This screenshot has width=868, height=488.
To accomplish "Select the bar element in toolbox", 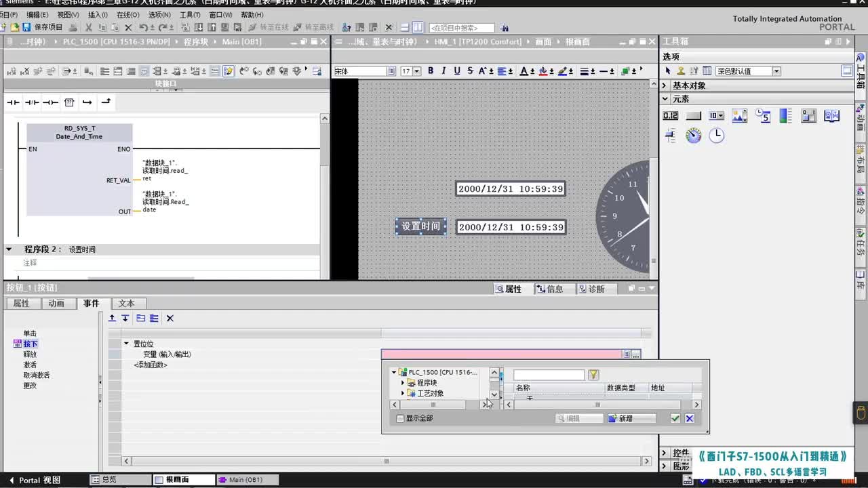I will tap(785, 116).
